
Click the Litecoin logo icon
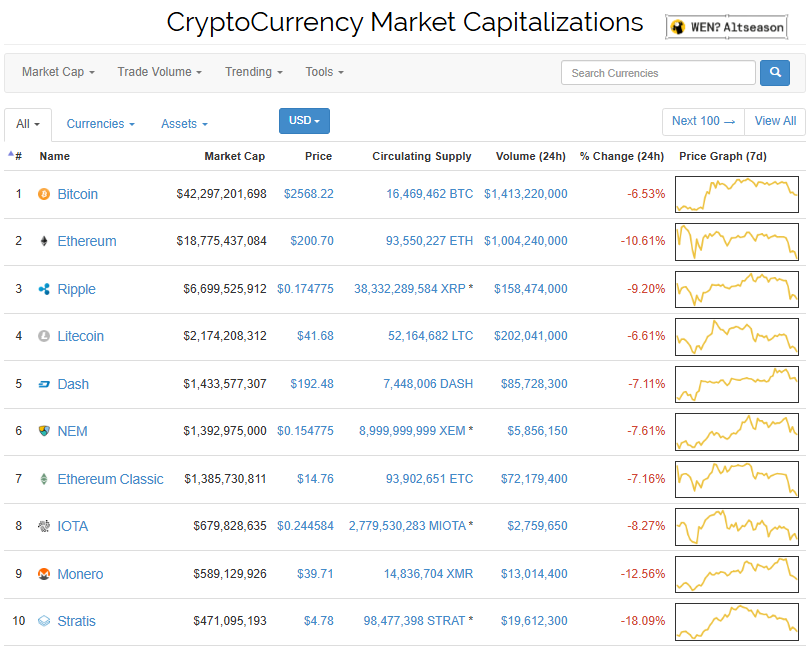[x=44, y=336]
